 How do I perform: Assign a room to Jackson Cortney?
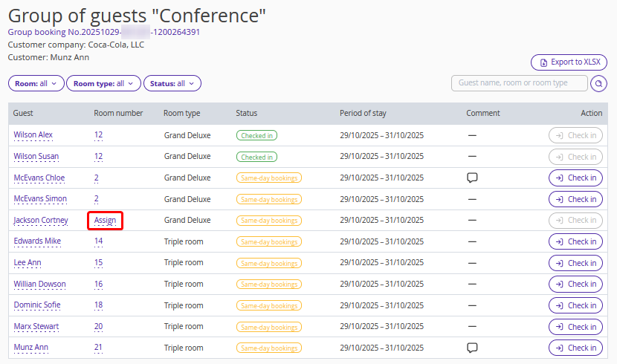click(105, 221)
